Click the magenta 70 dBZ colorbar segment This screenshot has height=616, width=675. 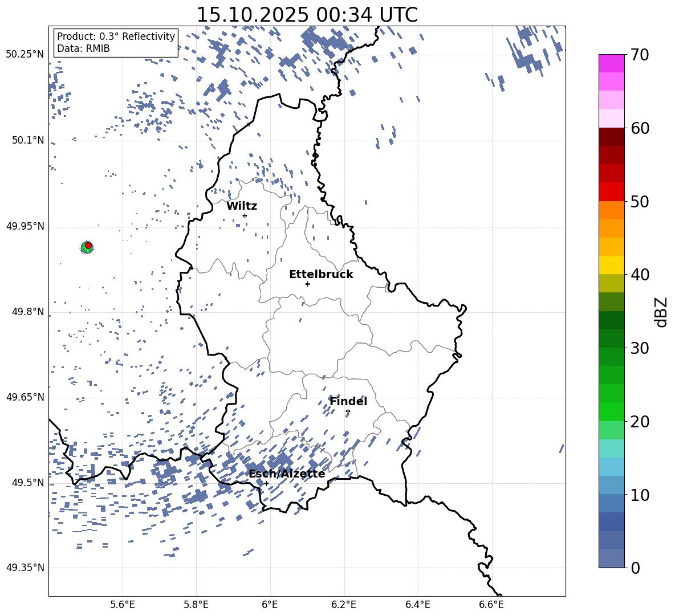[611, 63]
